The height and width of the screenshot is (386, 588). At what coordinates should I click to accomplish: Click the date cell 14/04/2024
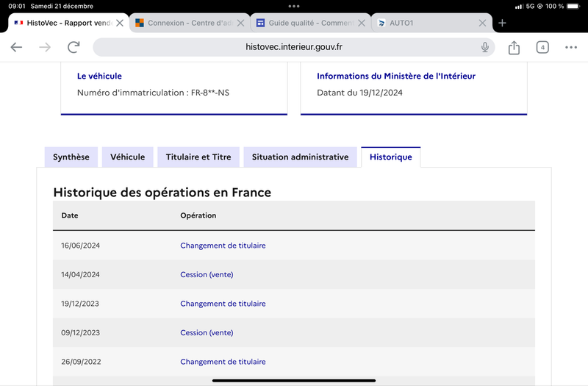pyautogui.click(x=81, y=274)
